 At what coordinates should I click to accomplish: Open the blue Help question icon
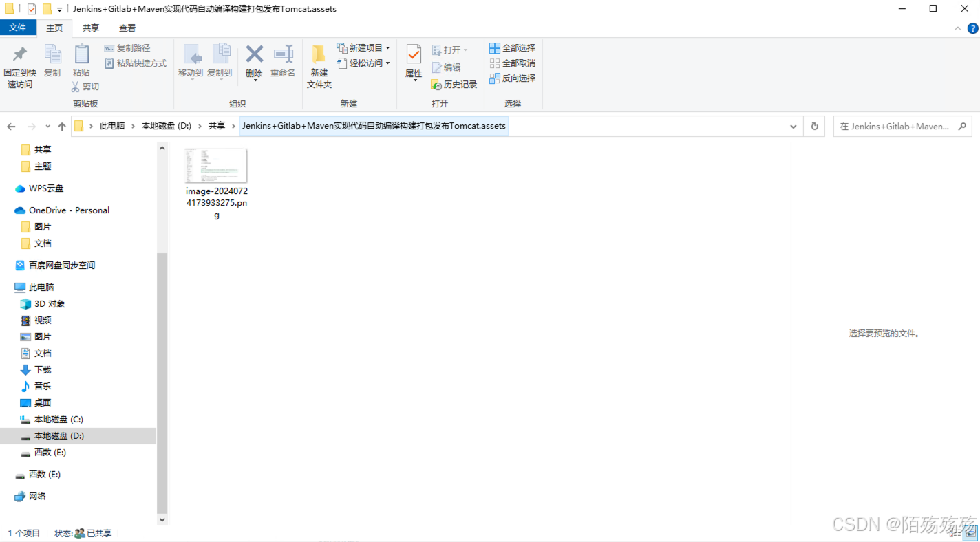tap(972, 28)
